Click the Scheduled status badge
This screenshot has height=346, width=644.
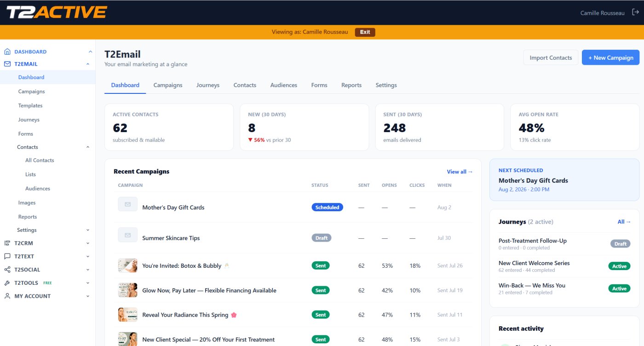[x=327, y=208]
